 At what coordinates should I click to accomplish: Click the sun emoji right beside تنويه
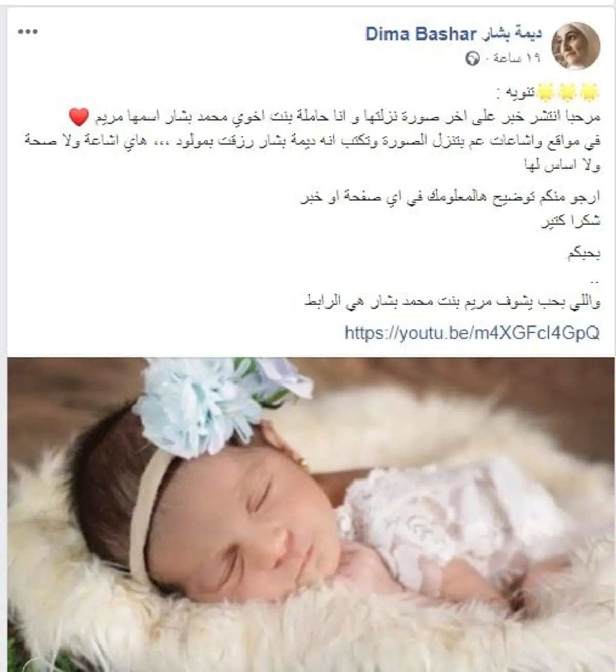click(x=545, y=92)
